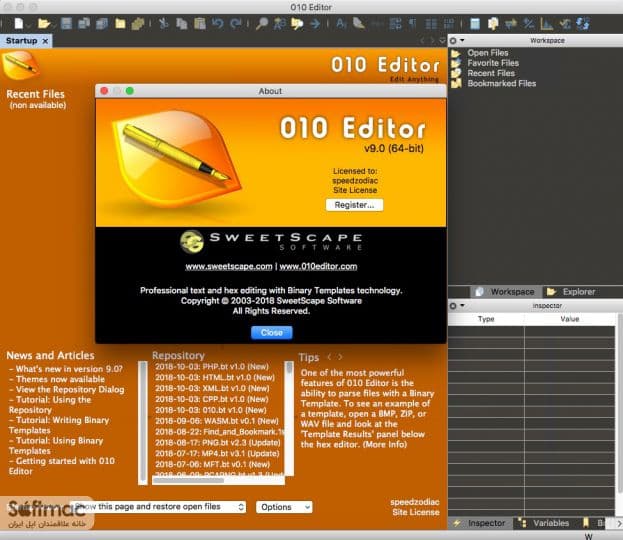Open the file tabs list arrow
This screenshot has height=540, width=623.
pos(442,41)
